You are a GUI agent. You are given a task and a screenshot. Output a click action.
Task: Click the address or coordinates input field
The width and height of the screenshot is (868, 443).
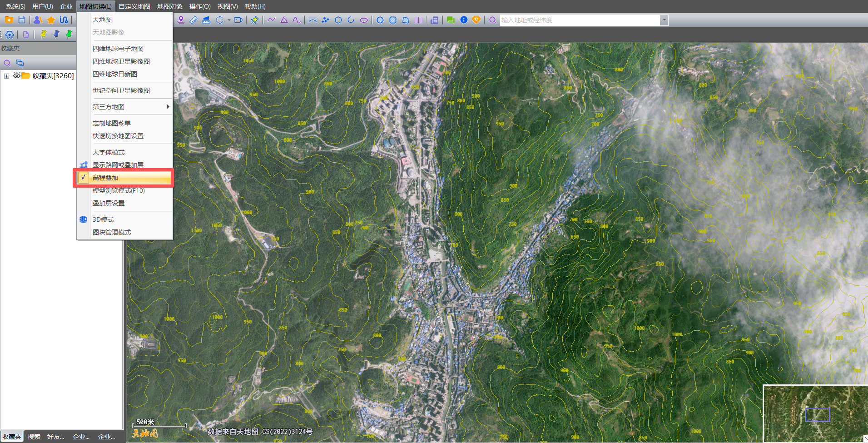pyautogui.click(x=580, y=20)
